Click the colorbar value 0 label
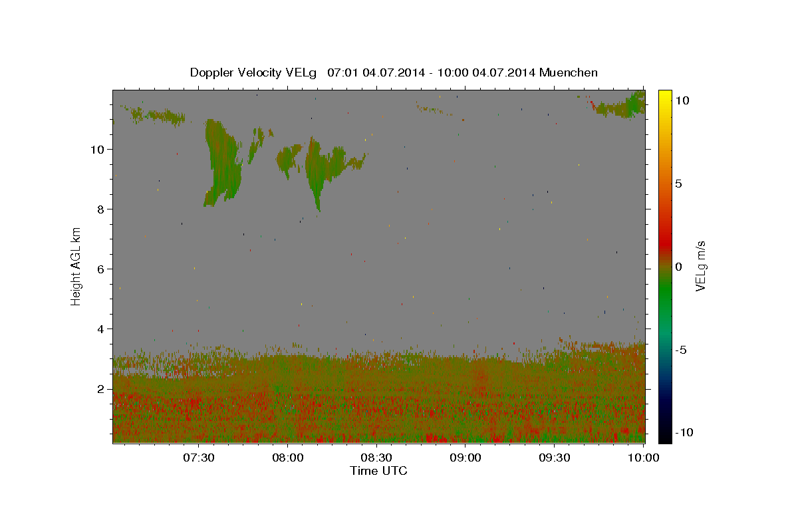Viewport: 798px width, 532px height. [x=678, y=267]
